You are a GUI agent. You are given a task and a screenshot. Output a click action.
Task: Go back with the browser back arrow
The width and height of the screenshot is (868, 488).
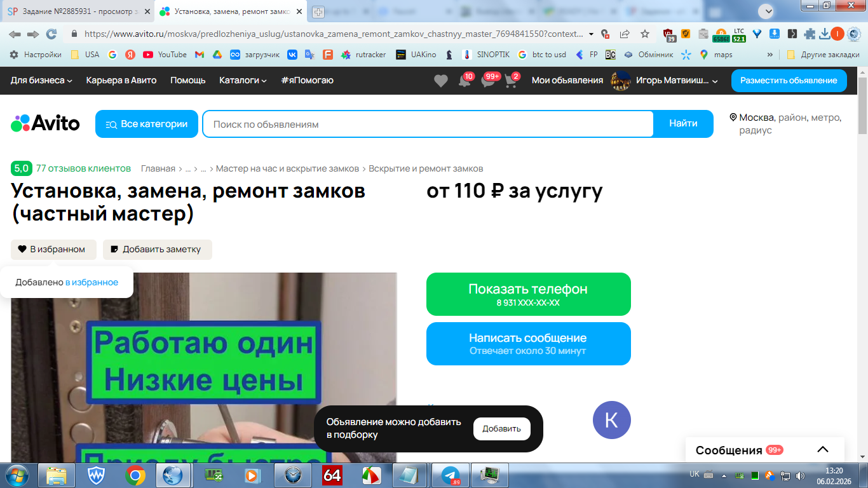click(15, 34)
